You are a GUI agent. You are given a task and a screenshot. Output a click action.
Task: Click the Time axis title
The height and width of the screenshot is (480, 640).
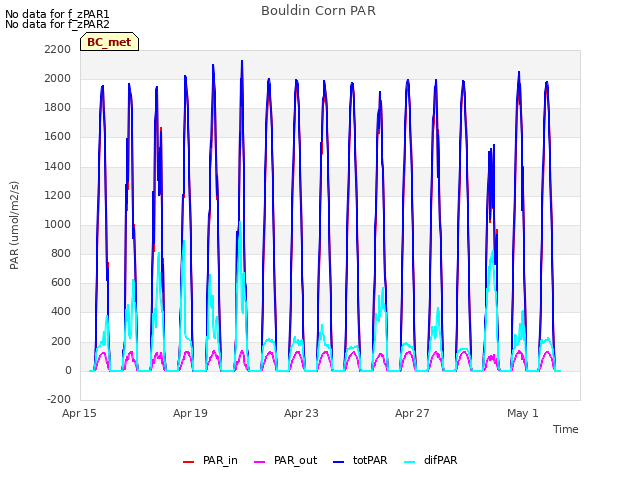point(566,429)
